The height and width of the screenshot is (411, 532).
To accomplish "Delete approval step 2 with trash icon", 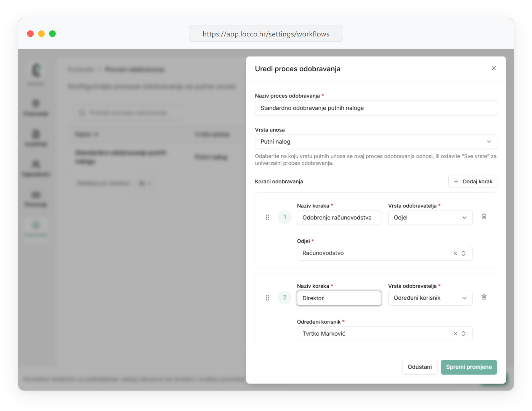I will (x=484, y=297).
